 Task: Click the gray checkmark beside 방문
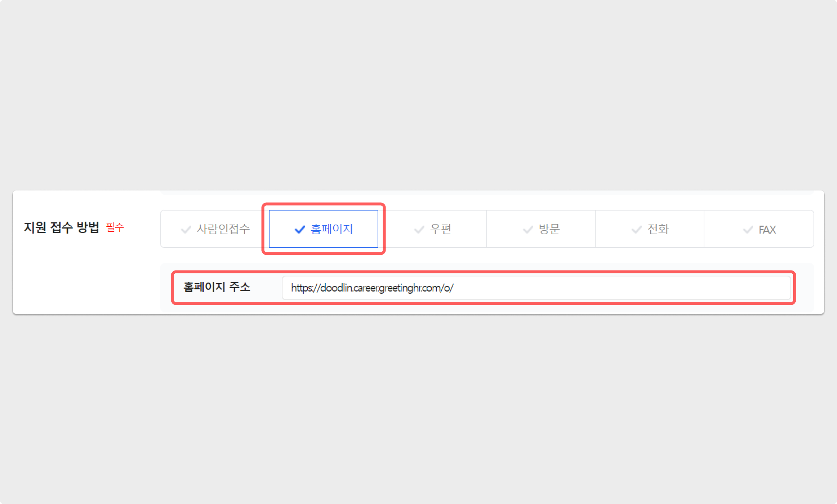click(528, 230)
